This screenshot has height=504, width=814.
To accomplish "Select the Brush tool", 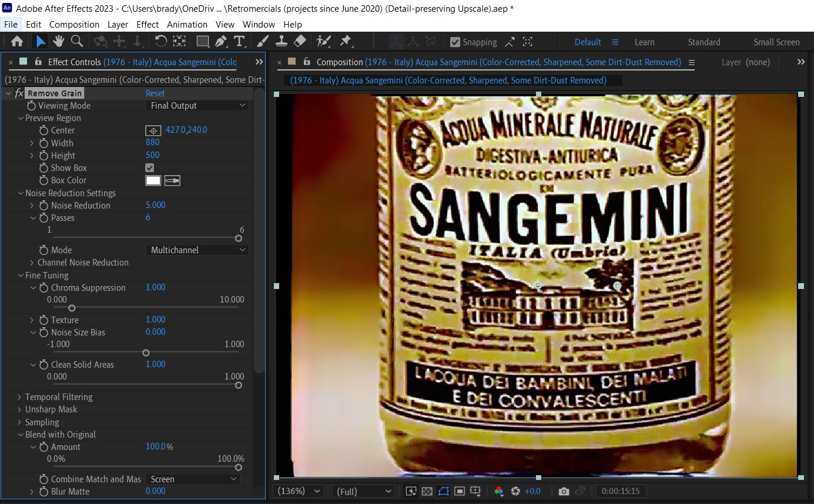I will [x=263, y=42].
